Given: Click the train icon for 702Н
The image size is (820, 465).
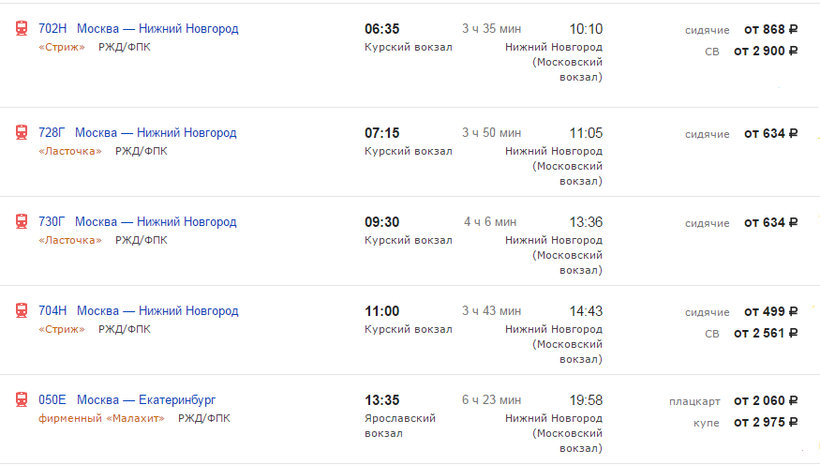Looking at the screenshot, I should point(21,28).
